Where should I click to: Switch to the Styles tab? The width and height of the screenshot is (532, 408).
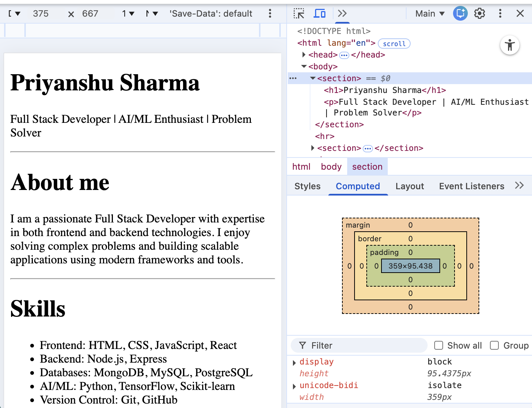click(x=307, y=186)
